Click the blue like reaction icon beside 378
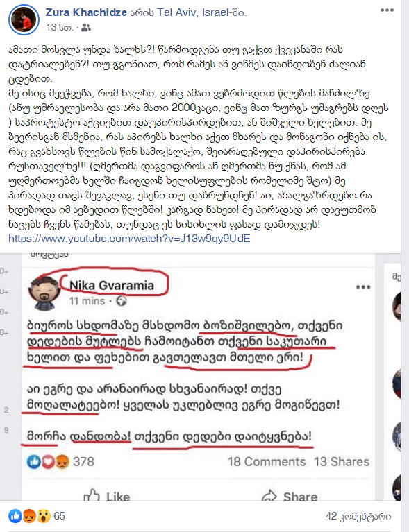 34,462
